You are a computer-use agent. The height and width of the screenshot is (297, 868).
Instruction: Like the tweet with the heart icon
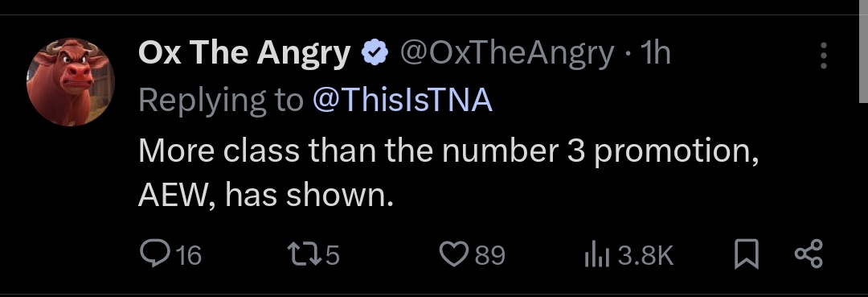[454, 255]
